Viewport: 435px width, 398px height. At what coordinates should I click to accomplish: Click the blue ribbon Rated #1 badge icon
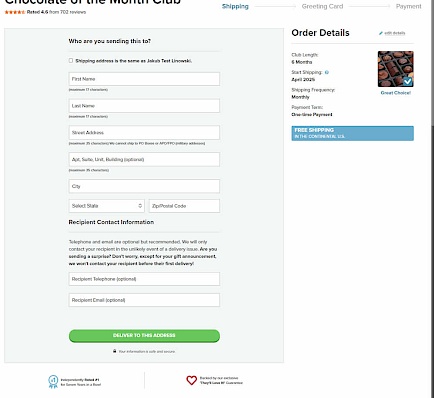tap(53, 382)
